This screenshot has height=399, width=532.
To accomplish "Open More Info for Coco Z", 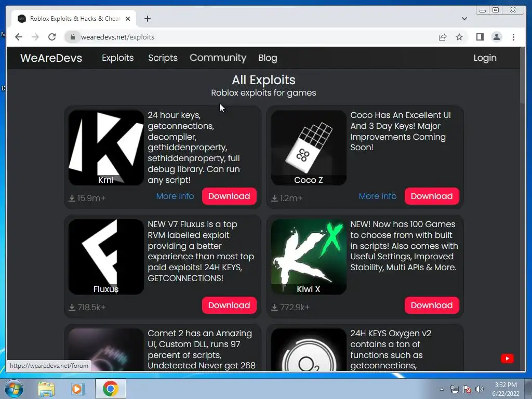I will 378,196.
